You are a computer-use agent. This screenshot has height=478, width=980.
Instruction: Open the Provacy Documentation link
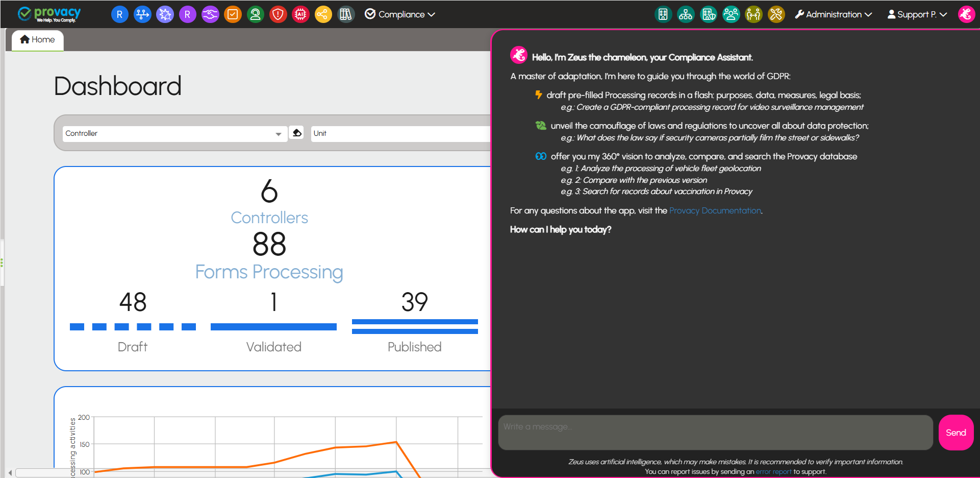pos(715,210)
